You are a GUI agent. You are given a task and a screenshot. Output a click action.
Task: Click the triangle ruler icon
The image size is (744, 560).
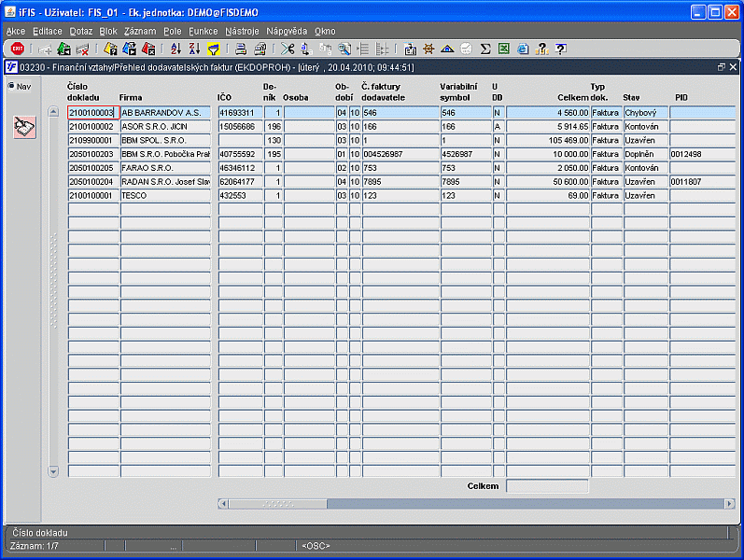point(447,49)
